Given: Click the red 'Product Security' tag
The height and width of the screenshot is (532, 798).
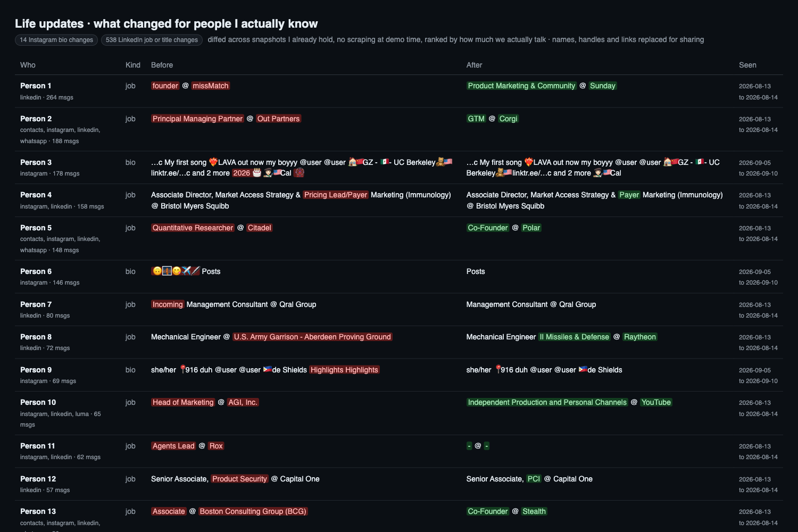Looking at the screenshot, I should [239, 479].
